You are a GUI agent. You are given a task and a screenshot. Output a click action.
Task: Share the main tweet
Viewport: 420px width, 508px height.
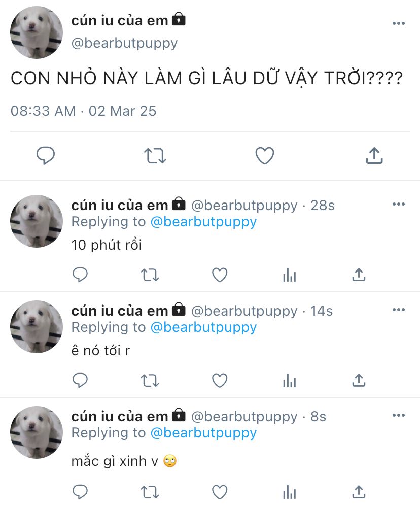pos(374,155)
